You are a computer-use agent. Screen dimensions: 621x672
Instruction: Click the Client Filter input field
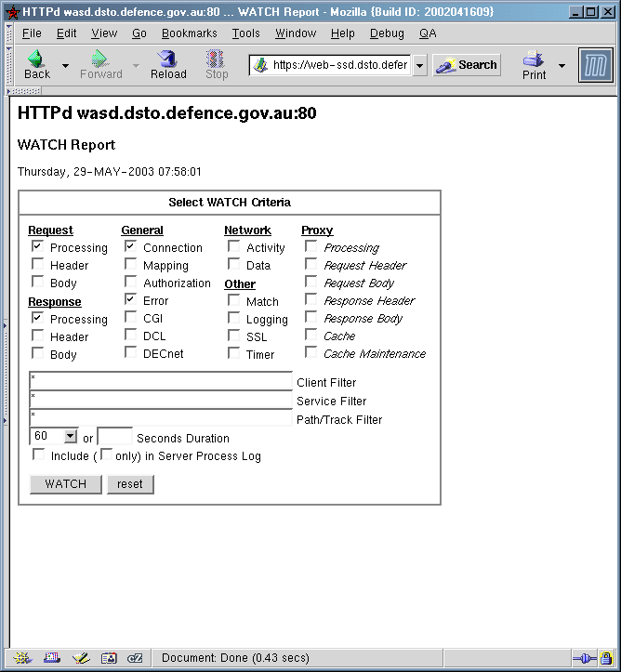[161, 380]
